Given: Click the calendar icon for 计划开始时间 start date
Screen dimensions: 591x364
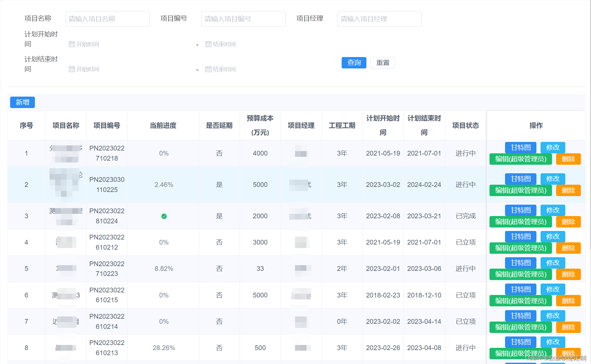Looking at the screenshot, I should [72, 44].
